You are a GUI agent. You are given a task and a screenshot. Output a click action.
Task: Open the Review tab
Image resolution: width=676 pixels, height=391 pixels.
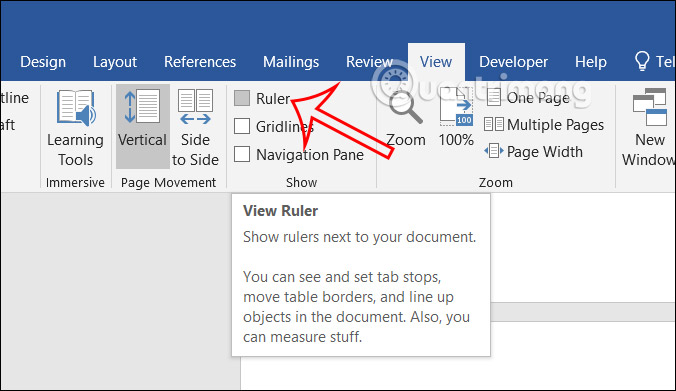[x=369, y=62]
